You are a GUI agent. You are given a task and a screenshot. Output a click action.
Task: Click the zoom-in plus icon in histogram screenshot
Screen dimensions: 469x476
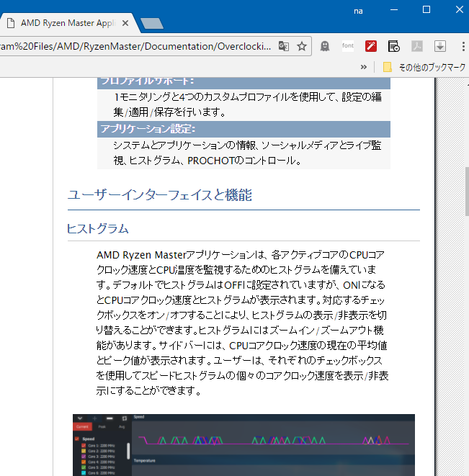tap(94, 418)
